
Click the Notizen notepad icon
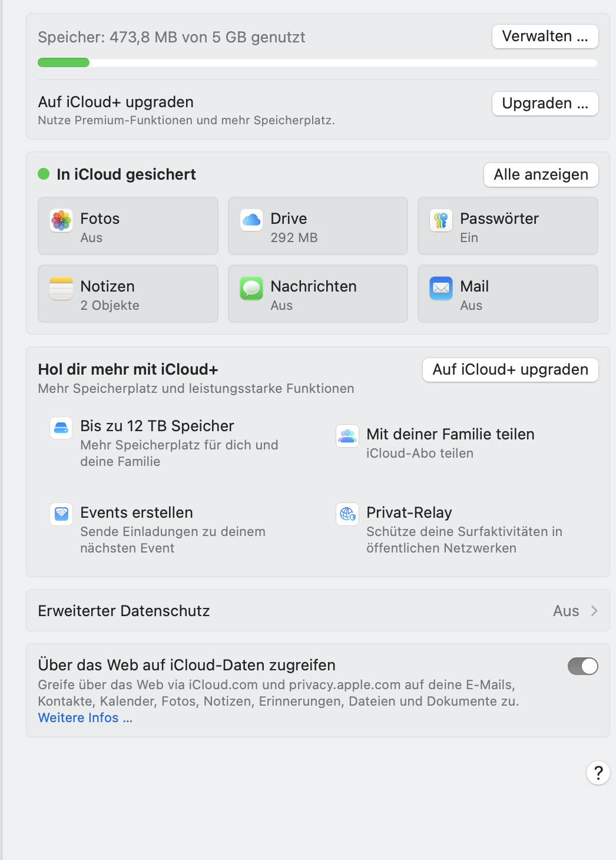click(61, 289)
